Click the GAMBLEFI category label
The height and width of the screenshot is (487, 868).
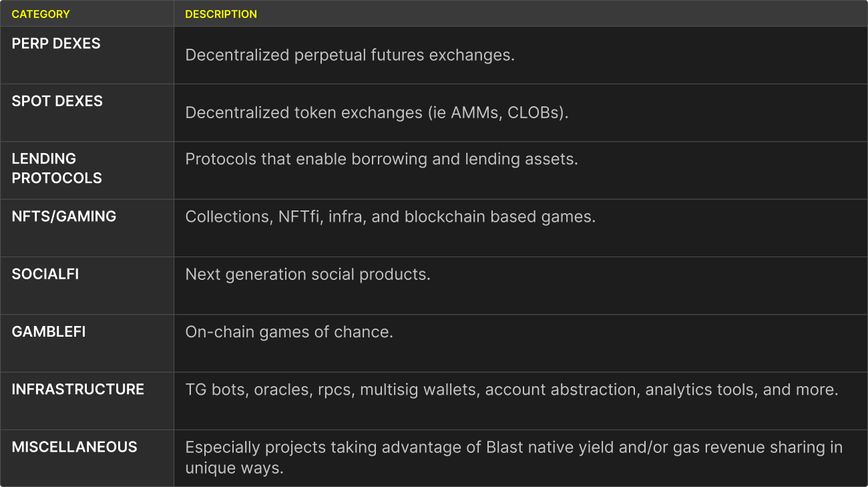49,332
